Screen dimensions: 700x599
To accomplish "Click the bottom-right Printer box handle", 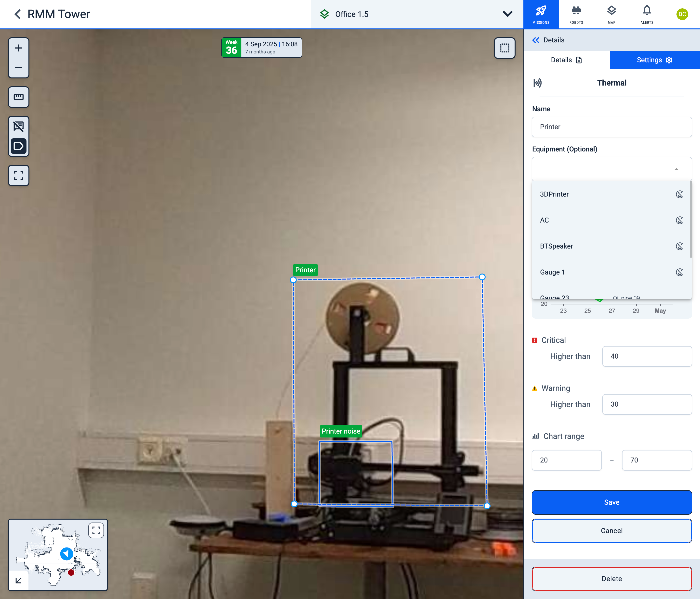I will pos(487,505).
